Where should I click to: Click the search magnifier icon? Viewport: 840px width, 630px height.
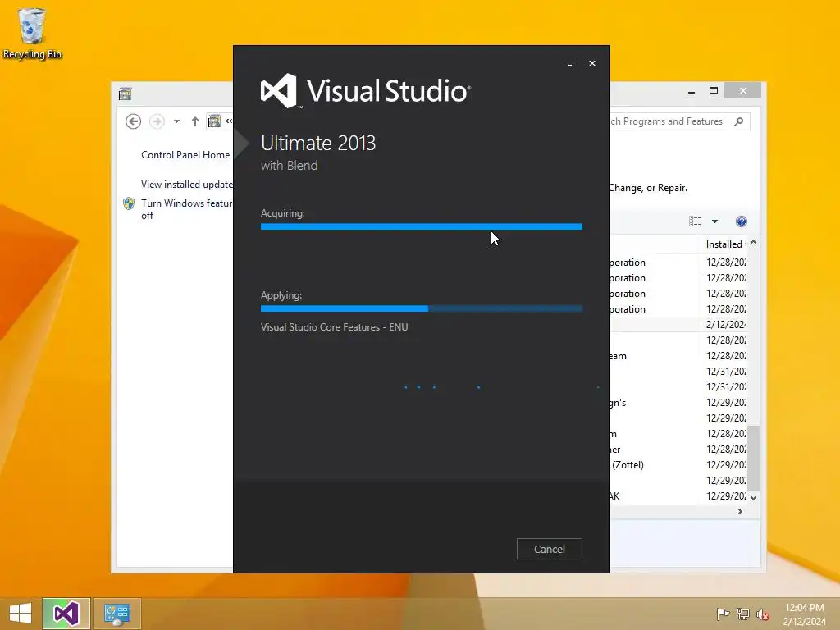click(x=739, y=121)
